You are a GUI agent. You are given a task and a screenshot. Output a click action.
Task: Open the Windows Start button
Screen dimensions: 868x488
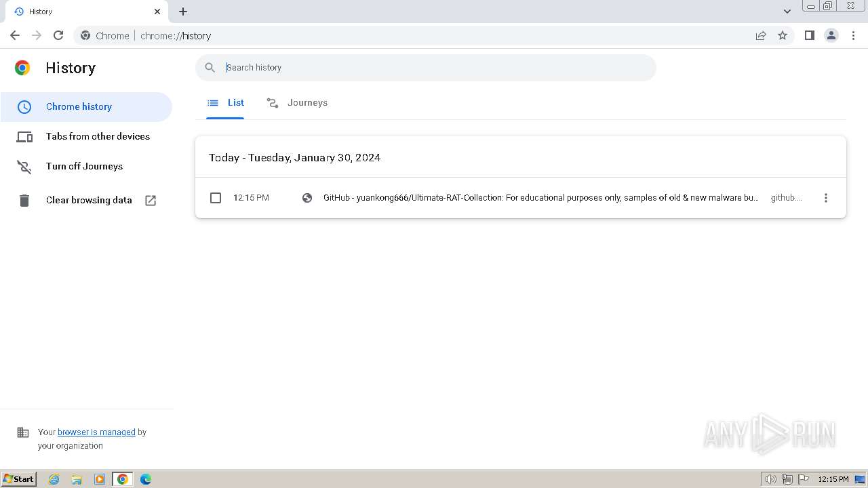(18, 479)
